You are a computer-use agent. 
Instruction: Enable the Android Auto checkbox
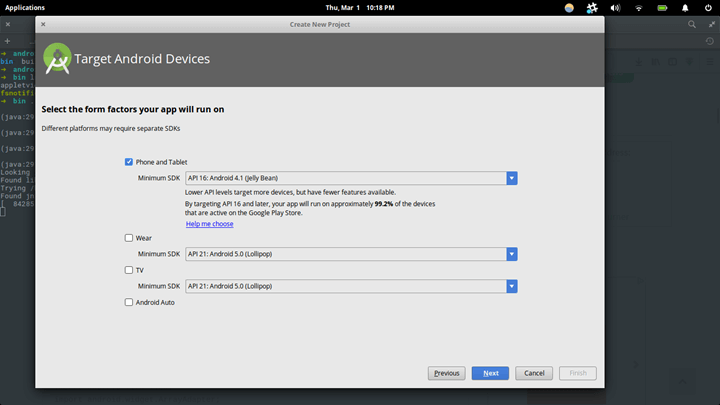129,302
